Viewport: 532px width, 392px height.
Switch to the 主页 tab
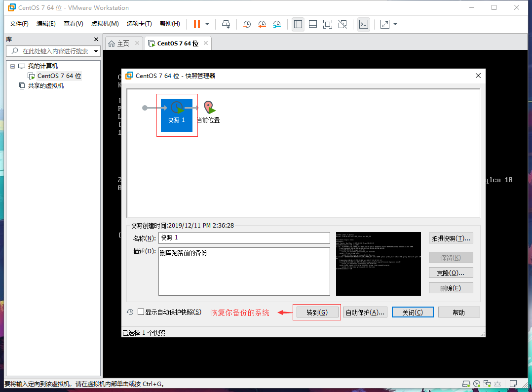click(123, 43)
